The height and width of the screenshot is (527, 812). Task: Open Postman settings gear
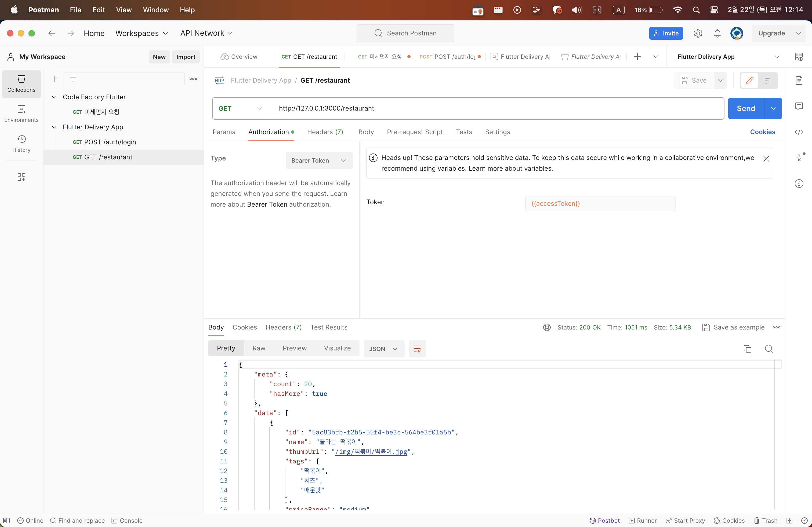[x=698, y=33]
